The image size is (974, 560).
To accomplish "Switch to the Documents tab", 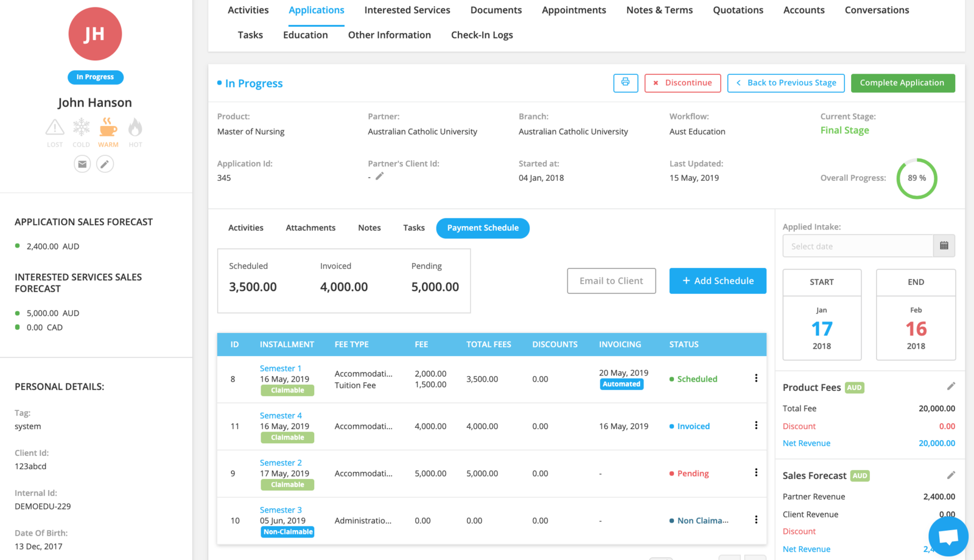I will click(496, 10).
